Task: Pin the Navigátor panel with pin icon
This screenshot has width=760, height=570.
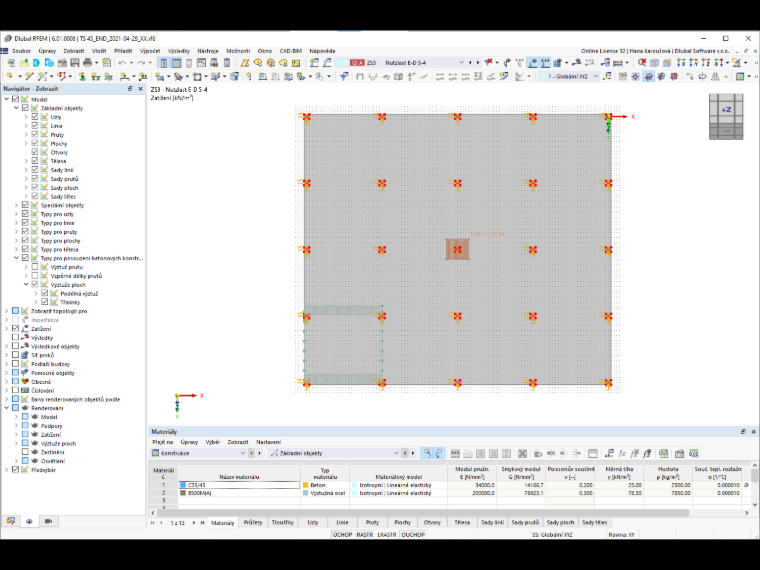Action: pyautogui.click(x=130, y=89)
